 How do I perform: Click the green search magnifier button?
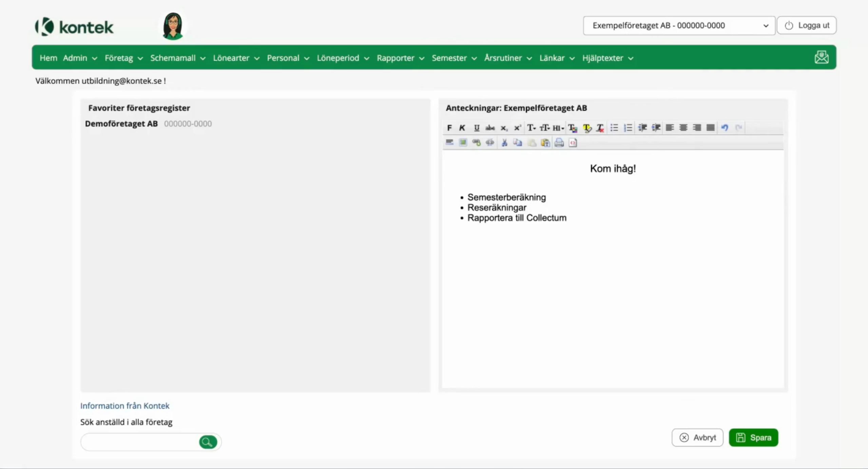[208, 442]
